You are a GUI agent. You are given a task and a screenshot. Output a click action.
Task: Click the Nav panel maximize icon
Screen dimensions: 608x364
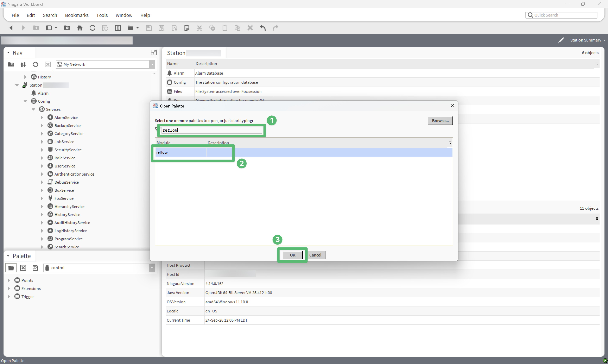[x=154, y=52]
